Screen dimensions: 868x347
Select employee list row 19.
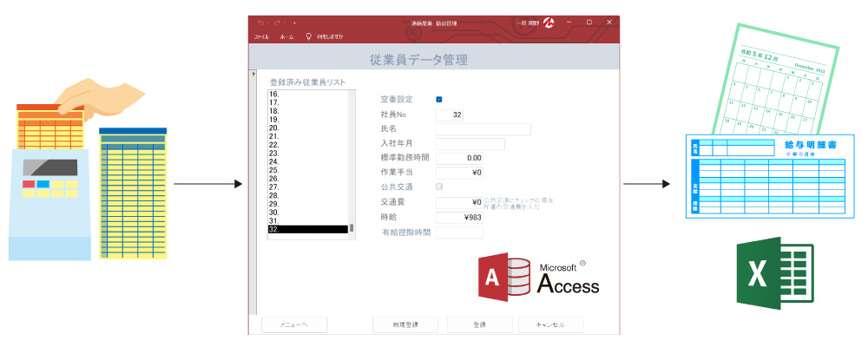click(x=308, y=120)
